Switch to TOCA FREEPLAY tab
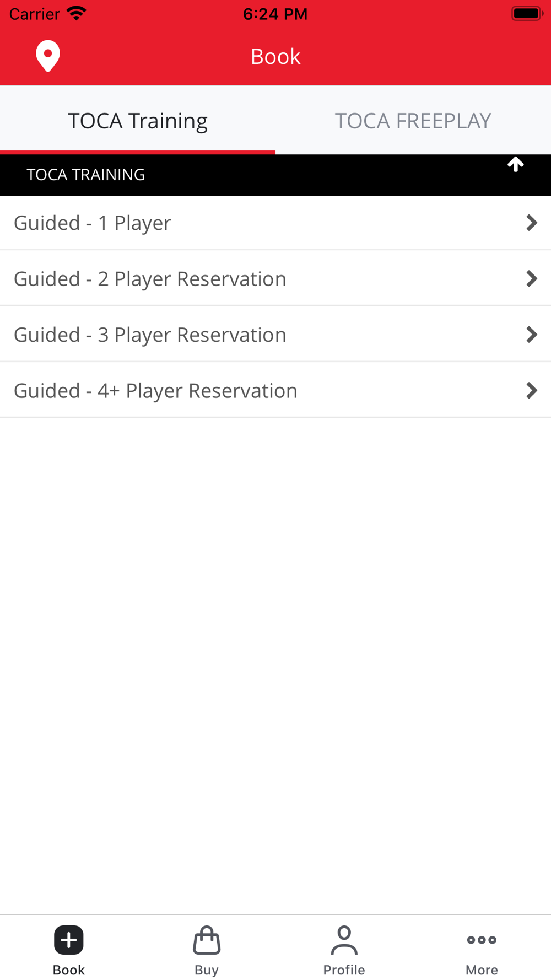This screenshot has height=980, width=551. pyautogui.click(x=413, y=120)
